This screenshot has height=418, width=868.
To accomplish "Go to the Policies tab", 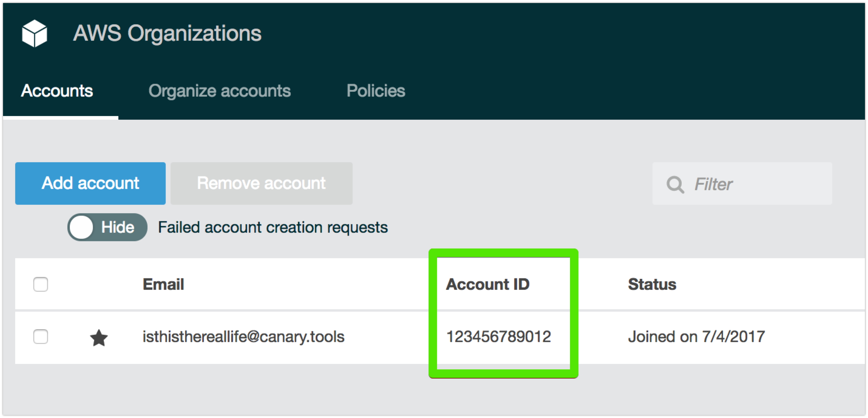I will [x=376, y=91].
